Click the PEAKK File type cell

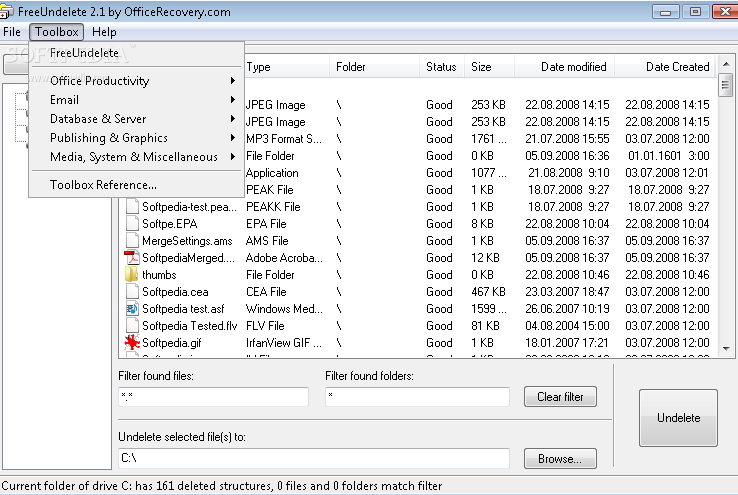pos(273,207)
